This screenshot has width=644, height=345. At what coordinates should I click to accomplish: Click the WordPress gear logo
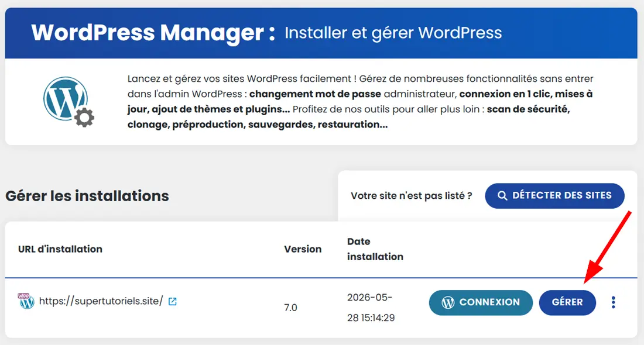(68, 101)
